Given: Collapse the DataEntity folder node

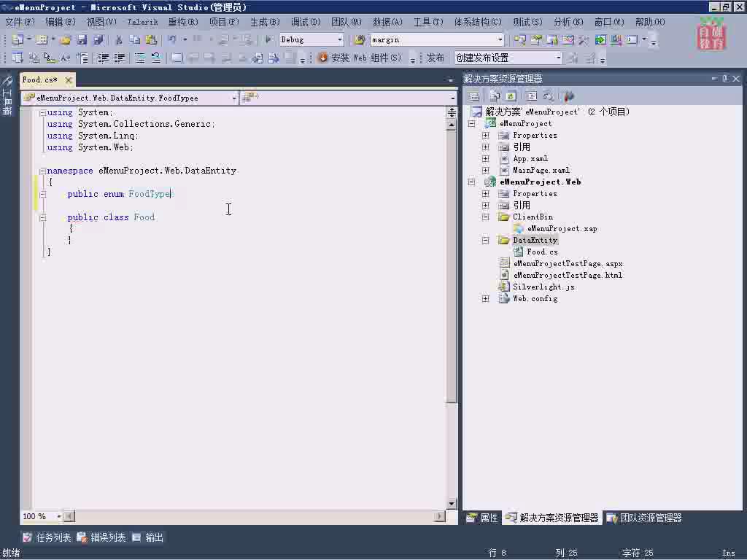Looking at the screenshot, I should 485,241.
